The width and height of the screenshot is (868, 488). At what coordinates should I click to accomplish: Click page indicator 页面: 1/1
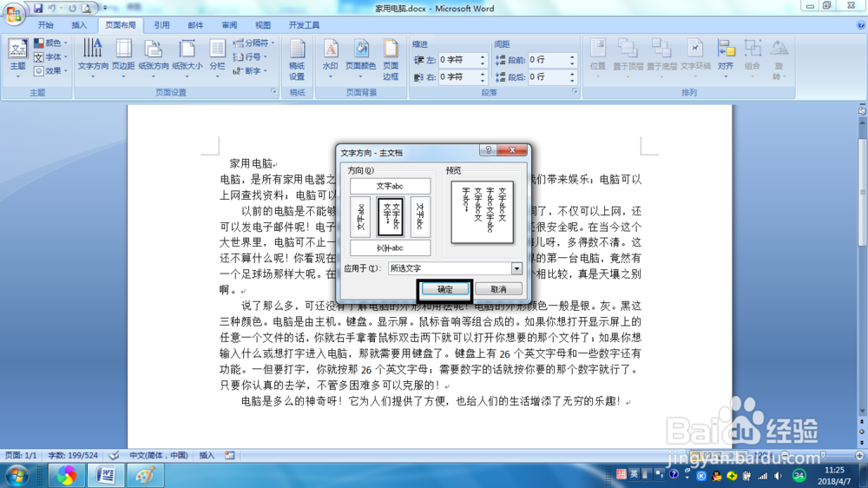21,455
